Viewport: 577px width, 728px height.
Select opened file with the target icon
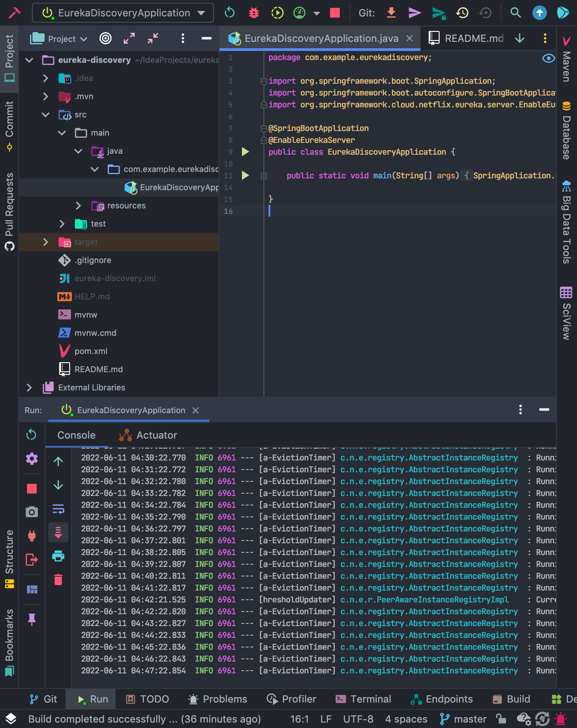point(106,38)
